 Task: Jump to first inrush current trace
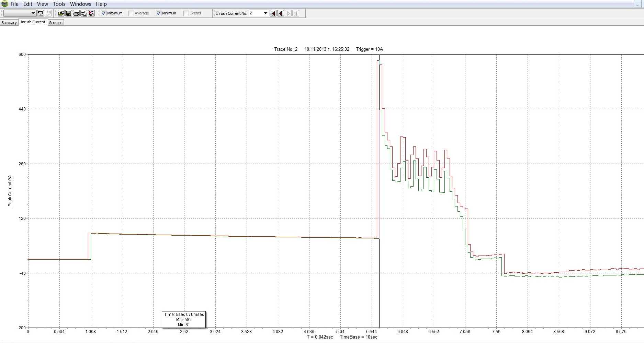(x=273, y=13)
